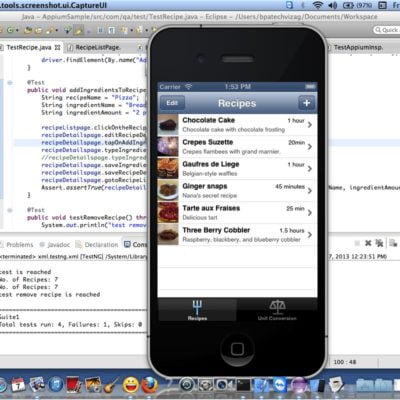The height and width of the screenshot is (400, 400).
Task: Open Firefox from the Dock
Action: click(x=150, y=385)
